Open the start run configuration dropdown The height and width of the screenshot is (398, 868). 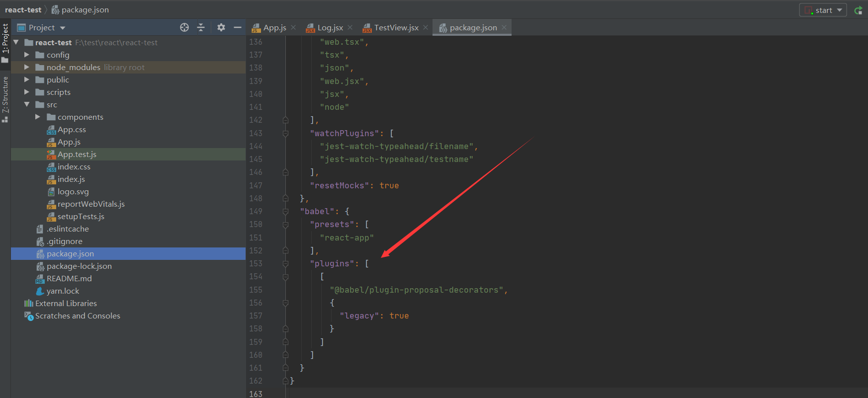coord(823,10)
